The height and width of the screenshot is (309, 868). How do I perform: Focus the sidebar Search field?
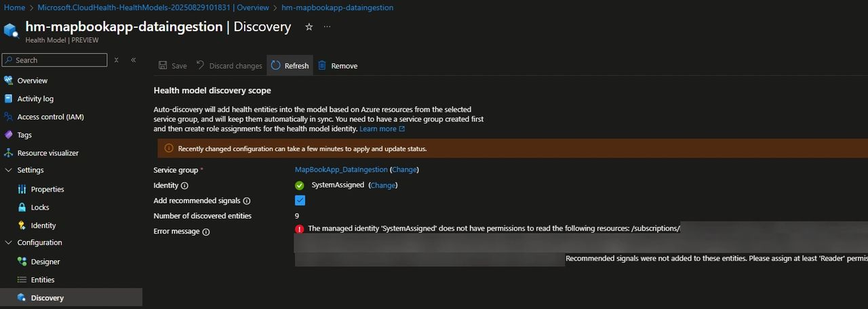point(54,60)
